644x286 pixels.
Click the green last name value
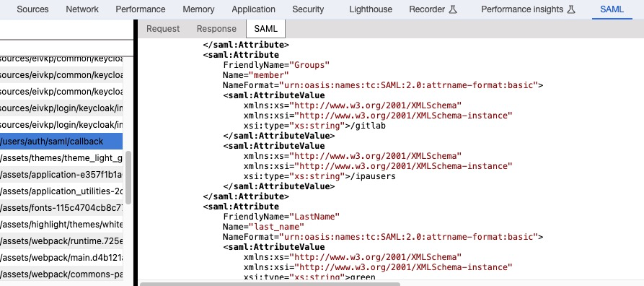(x=362, y=277)
